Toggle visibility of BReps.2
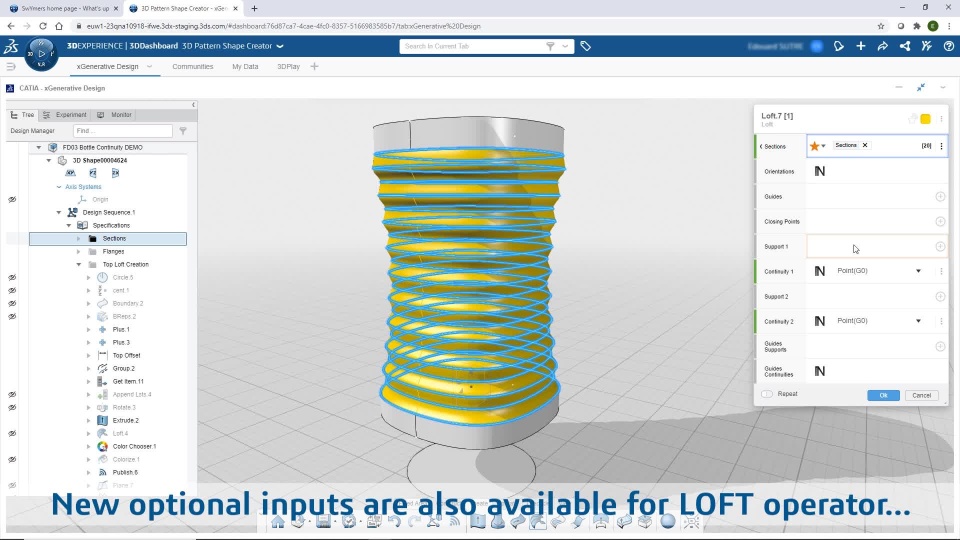 [x=12, y=317]
